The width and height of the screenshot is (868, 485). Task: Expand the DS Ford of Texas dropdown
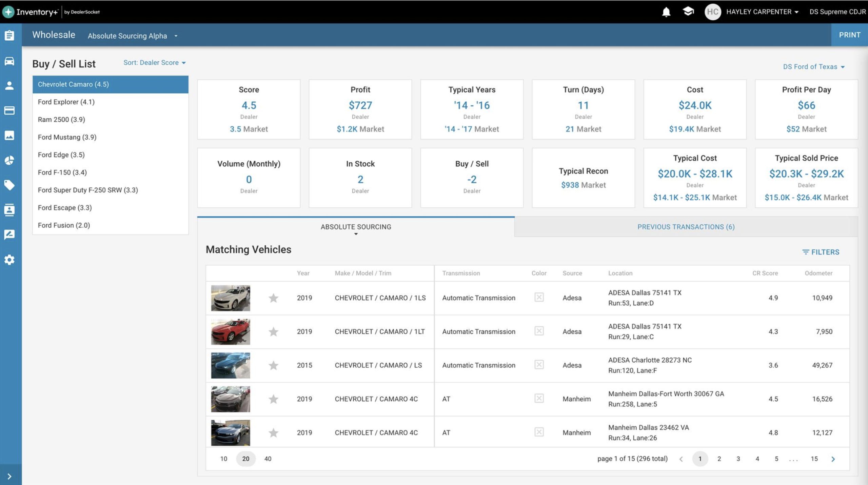813,67
